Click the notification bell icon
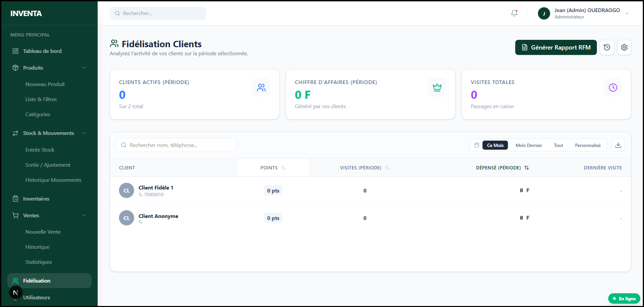 (514, 13)
